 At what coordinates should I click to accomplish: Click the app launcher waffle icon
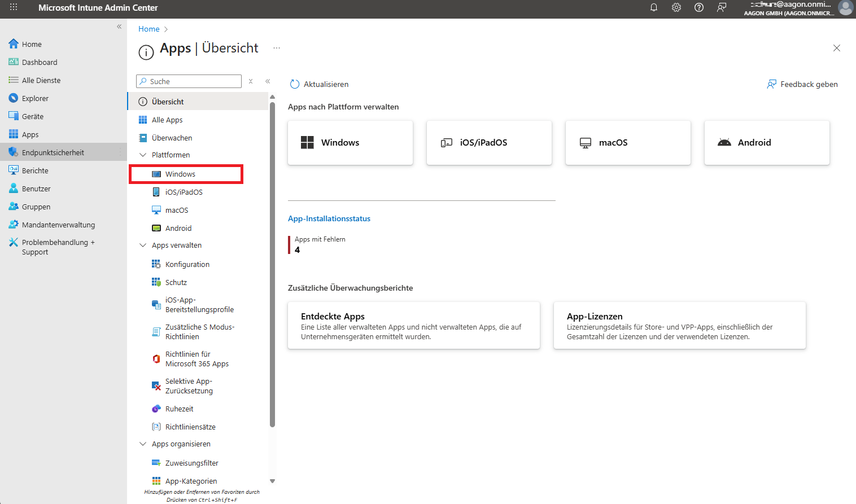point(14,8)
